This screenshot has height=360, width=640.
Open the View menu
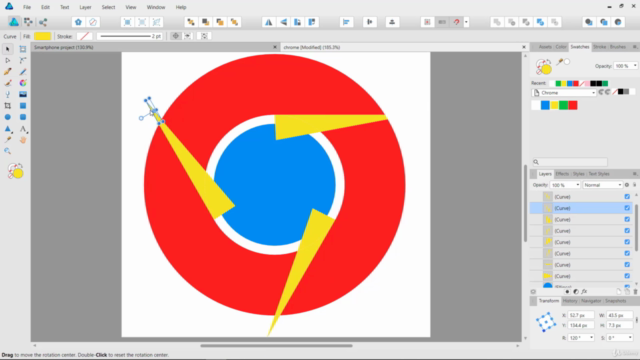(x=131, y=7)
